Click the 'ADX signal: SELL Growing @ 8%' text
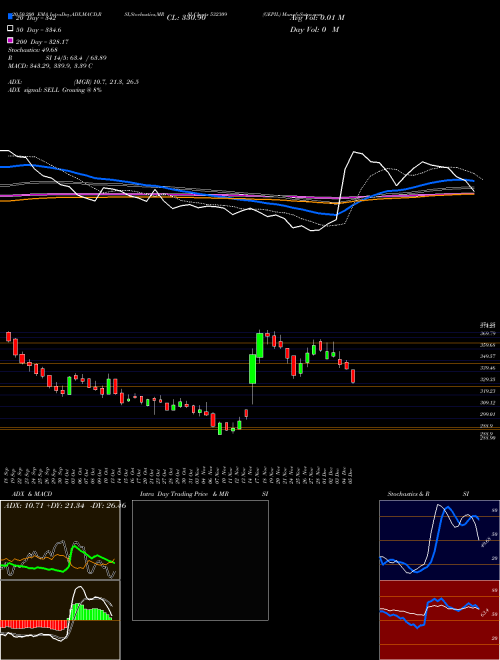Image resolution: width=500 pixels, height=660 pixels. pos(55,90)
